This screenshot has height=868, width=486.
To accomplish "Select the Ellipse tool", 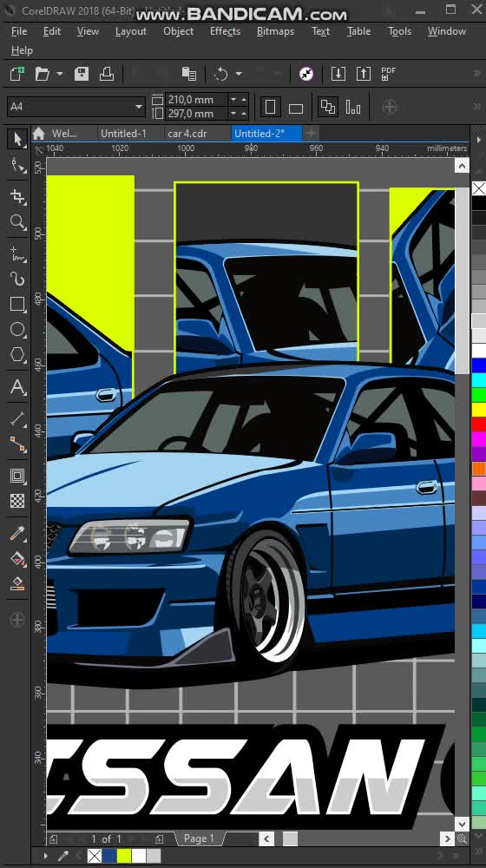I will tap(17, 329).
